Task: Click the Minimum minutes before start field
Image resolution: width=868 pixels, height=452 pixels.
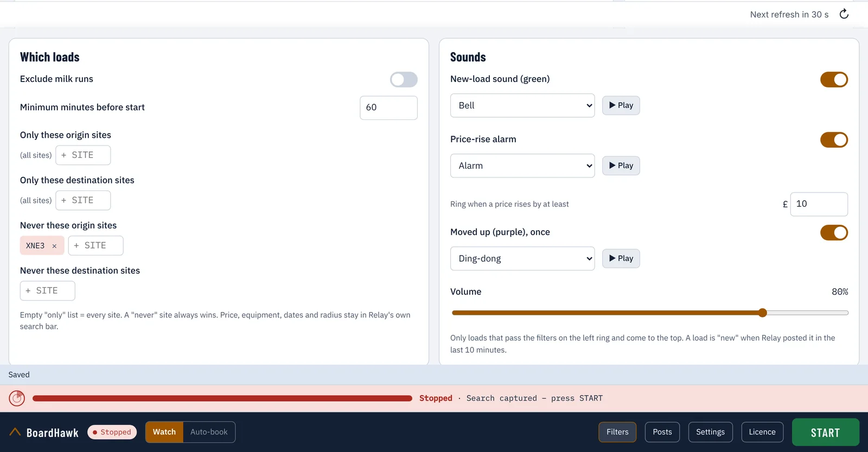Action: (388, 107)
